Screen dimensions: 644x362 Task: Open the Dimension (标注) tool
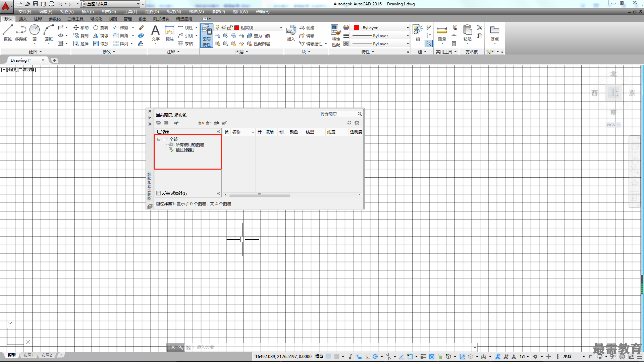point(170,33)
